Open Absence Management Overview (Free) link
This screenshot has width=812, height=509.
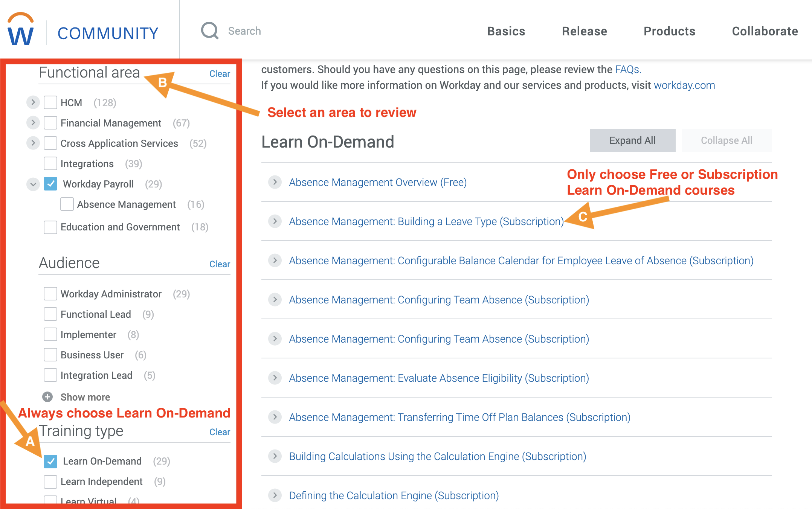point(378,182)
